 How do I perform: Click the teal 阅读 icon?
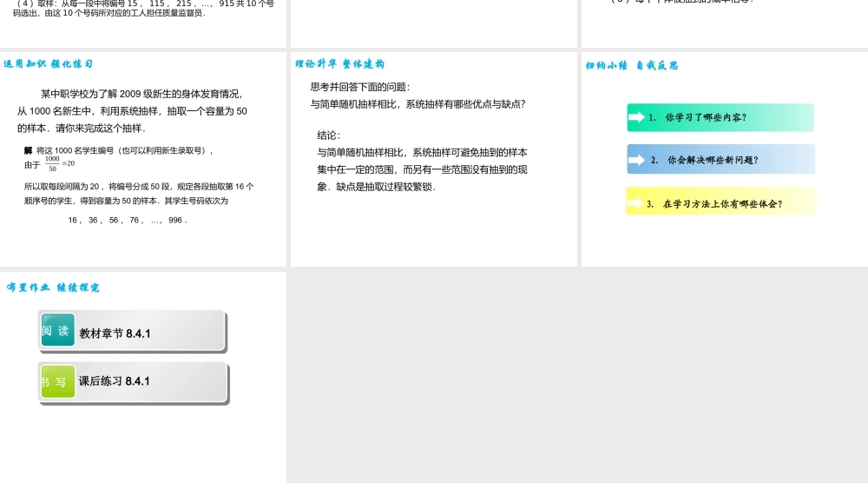point(57,331)
